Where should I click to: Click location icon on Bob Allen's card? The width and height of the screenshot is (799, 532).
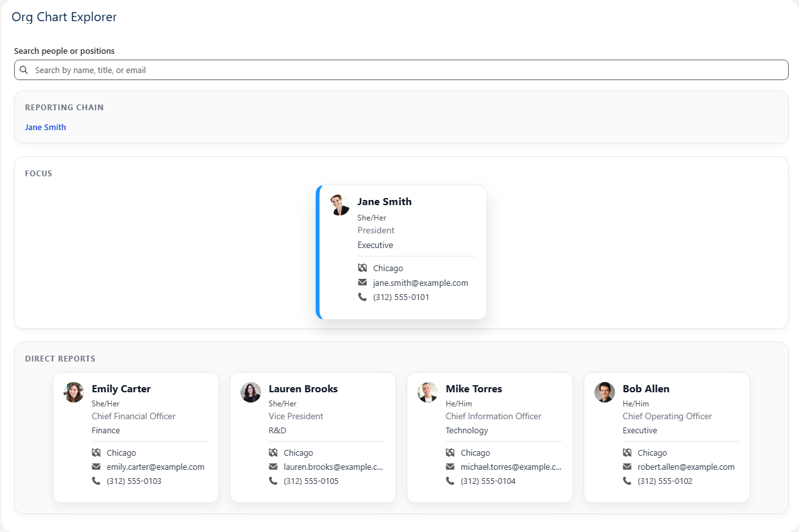point(627,453)
